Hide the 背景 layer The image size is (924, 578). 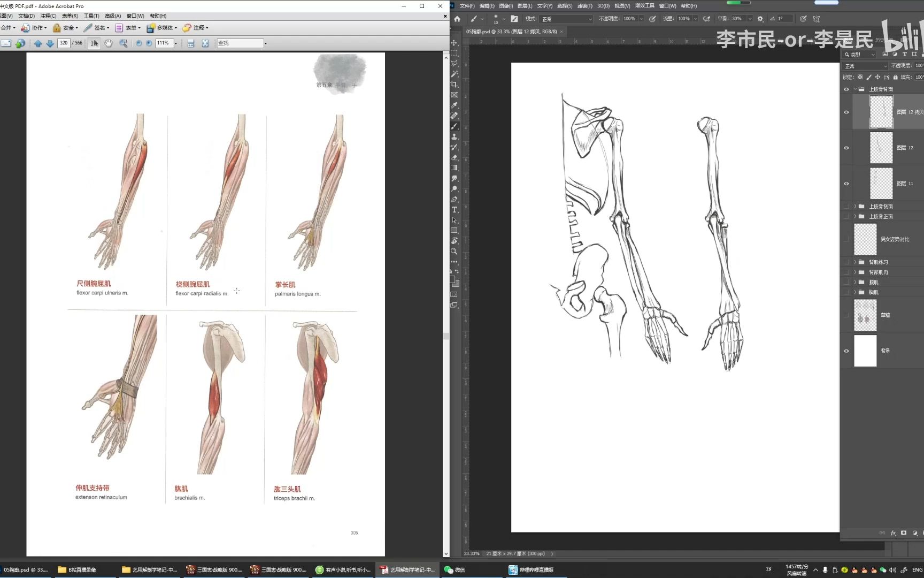pyautogui.click(x=846, y=351)
